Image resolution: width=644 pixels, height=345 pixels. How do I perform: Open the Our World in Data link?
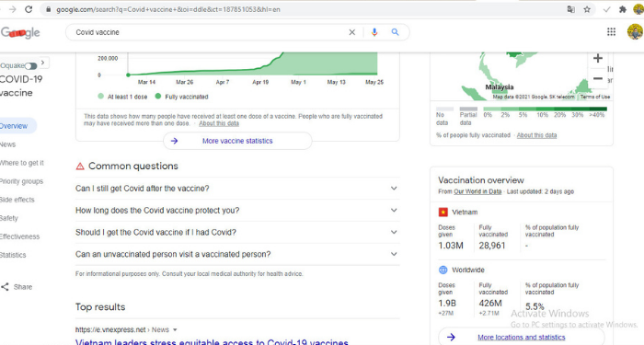(x=477, y=191)
